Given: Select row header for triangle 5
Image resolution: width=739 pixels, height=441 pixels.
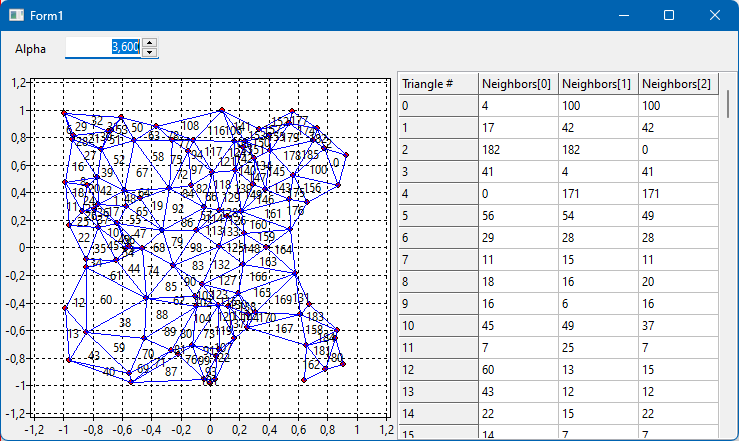Looking at the screenshot, I should (x=438, y=216).
